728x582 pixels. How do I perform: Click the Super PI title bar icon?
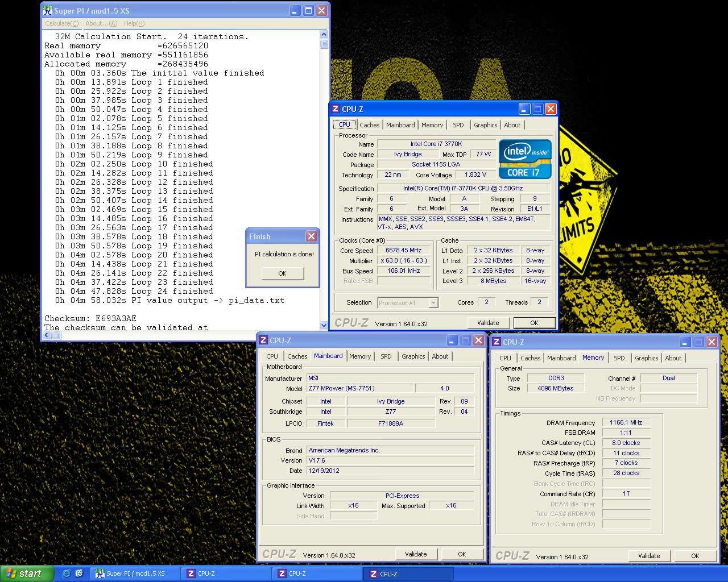pyautogui.click(x=48, y=11)
